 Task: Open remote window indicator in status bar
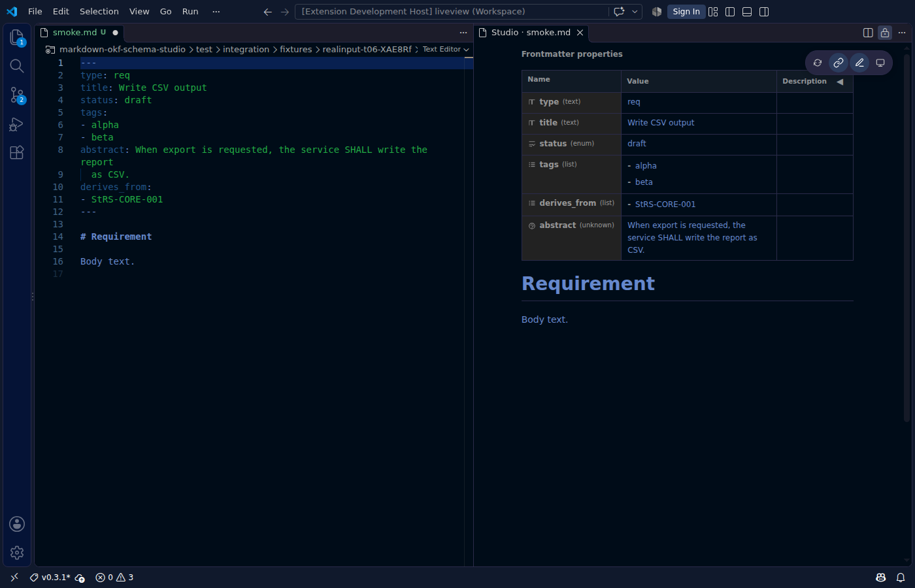(x=14, y=578)
